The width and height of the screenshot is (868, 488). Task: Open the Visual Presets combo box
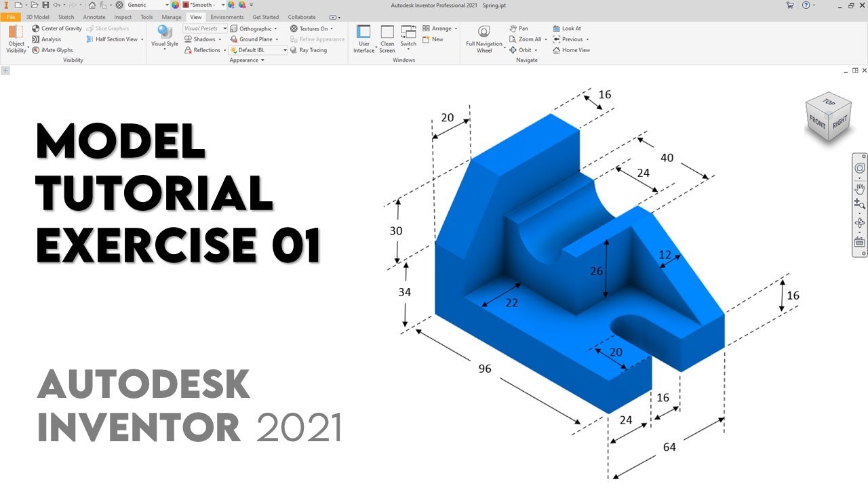(205, 28)
